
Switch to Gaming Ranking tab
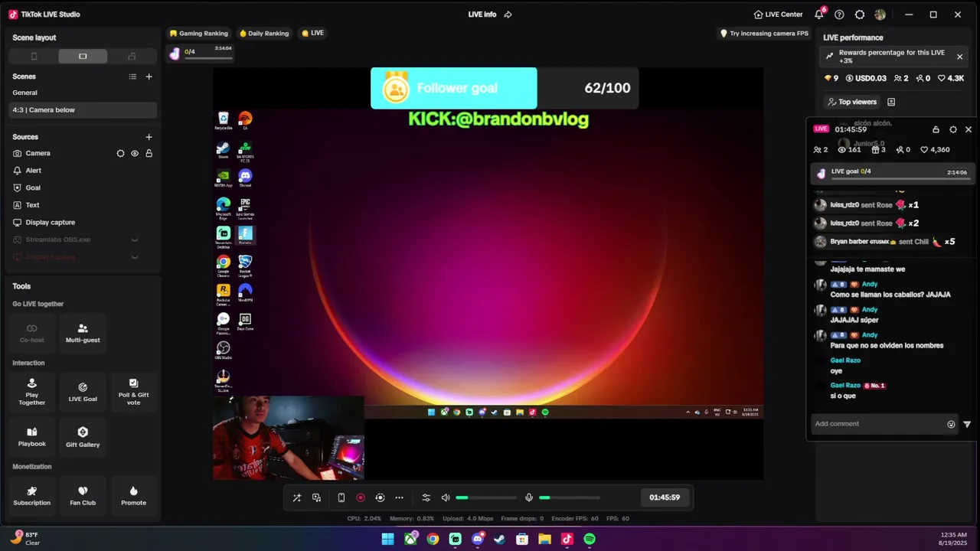tap(199, 34)
